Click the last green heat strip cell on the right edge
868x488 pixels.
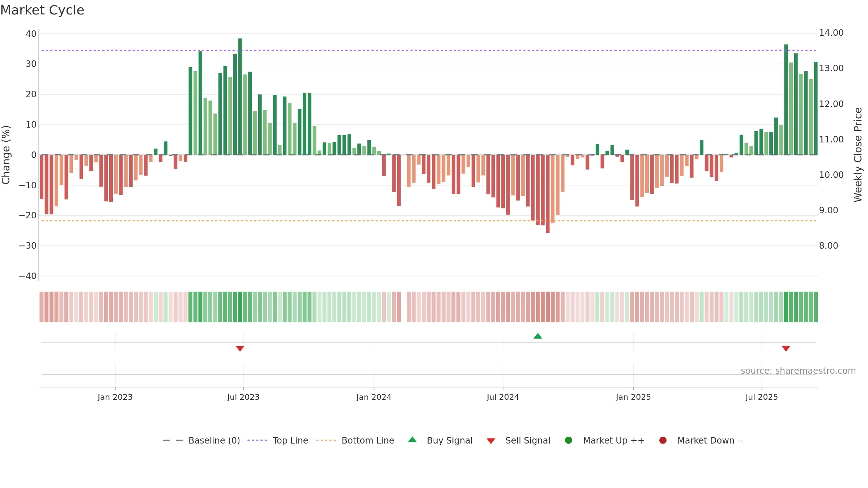(x=816, y=307)
